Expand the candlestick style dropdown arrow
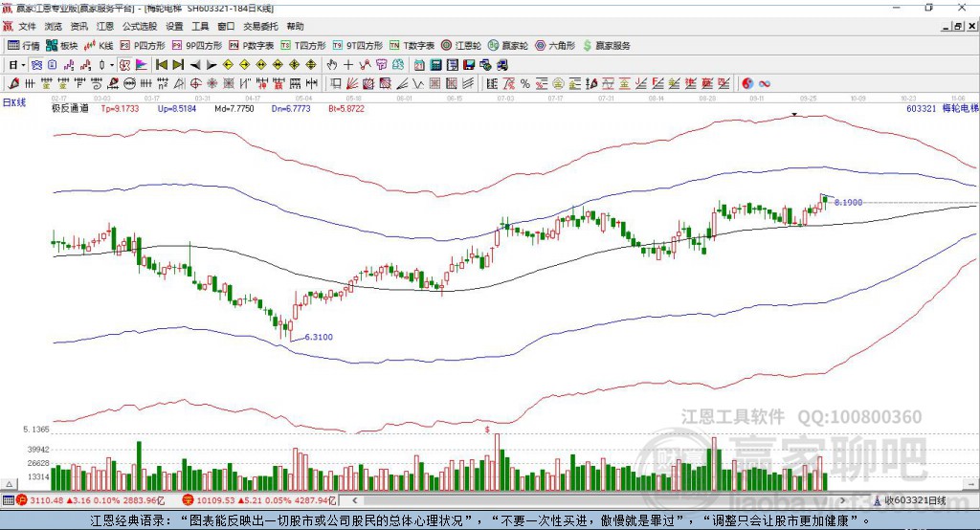 click(112, 65)
